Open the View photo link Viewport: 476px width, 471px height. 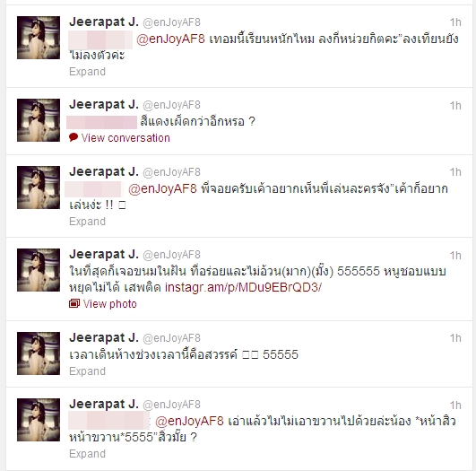110,304
